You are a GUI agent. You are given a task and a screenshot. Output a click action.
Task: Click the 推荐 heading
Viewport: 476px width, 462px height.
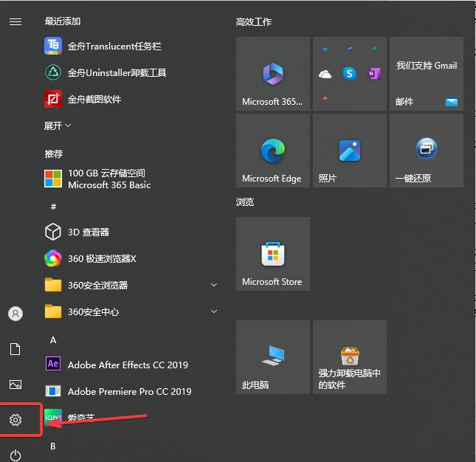pyautogui.click(x=54, y=154)
